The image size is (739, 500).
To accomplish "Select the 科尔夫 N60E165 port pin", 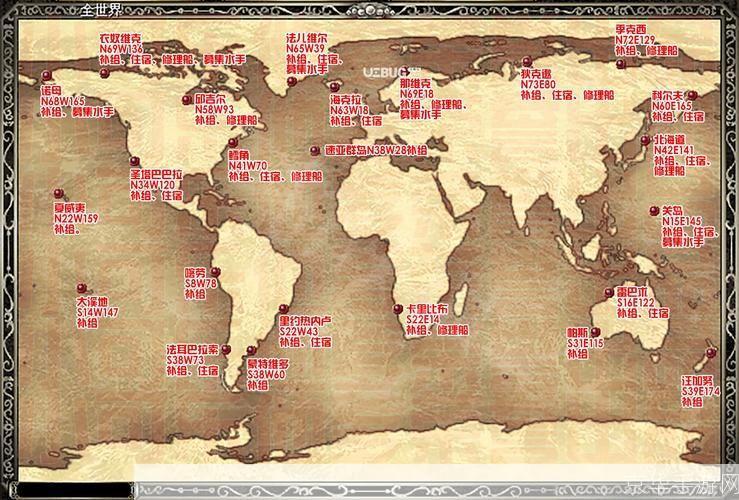I will point(692,96).
